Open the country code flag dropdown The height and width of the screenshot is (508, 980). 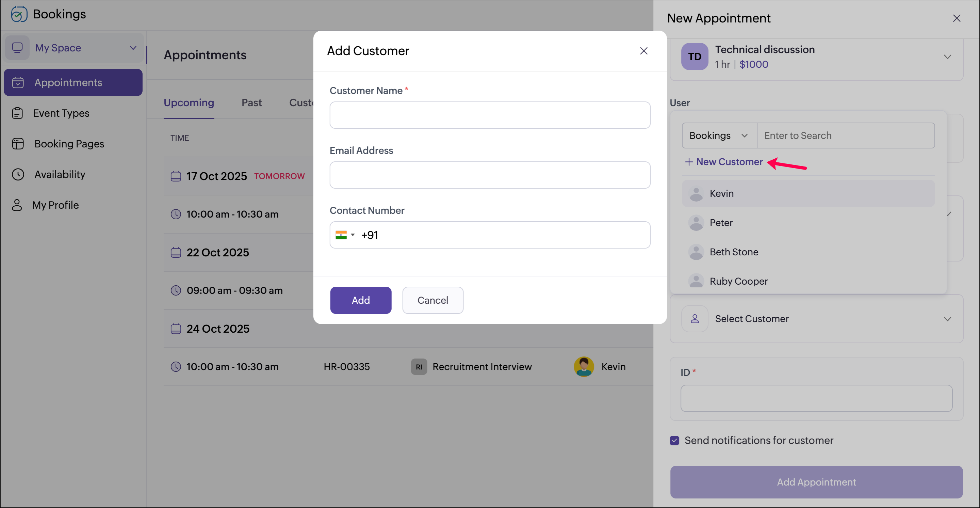345,235
